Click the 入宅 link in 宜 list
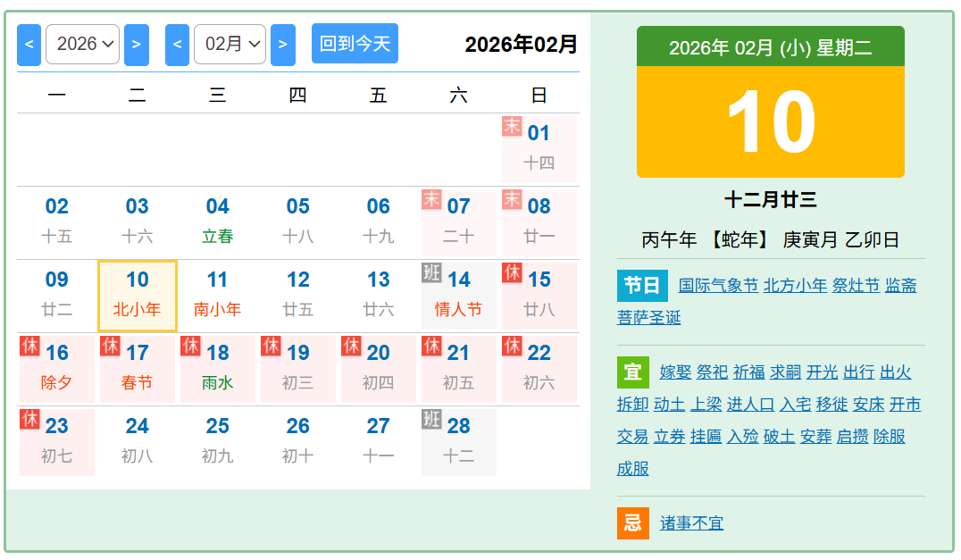 pyautogui.click(x=795, y=405)
